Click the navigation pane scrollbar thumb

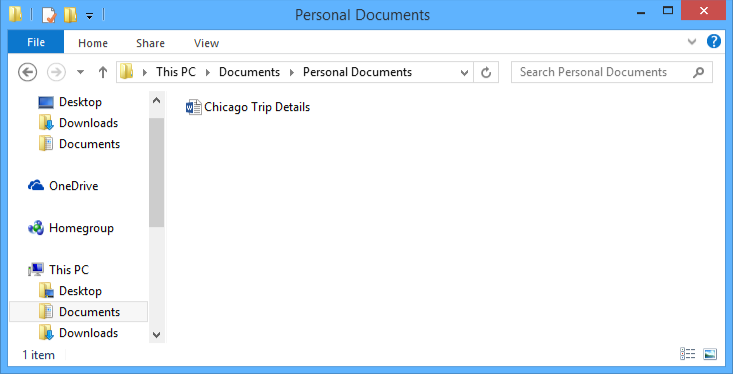(157, 172)
